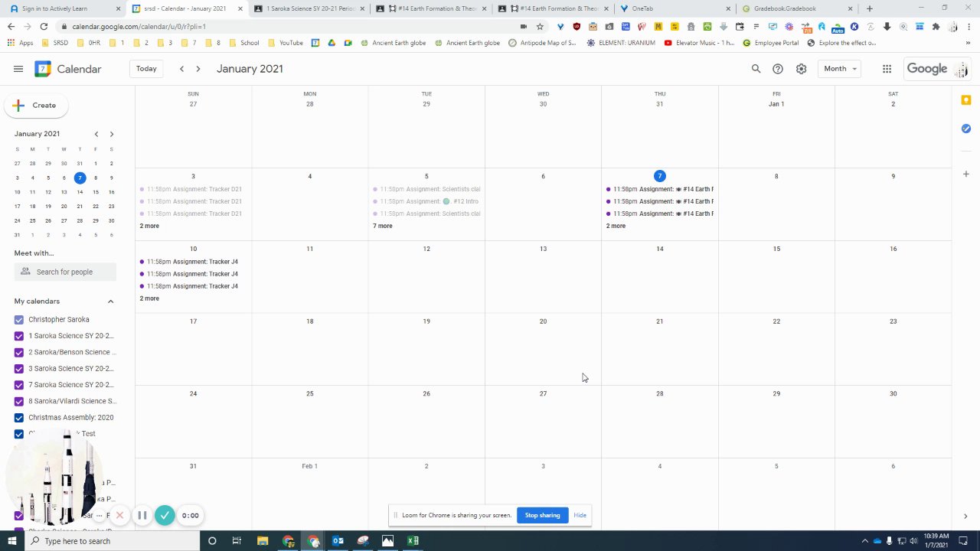Go to next month in main toolbar

(198, 69)
